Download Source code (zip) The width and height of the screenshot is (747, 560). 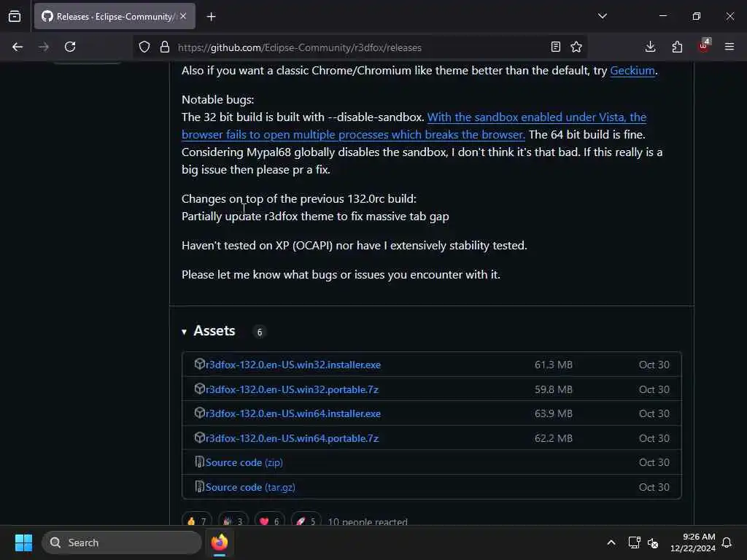(244, 463)
